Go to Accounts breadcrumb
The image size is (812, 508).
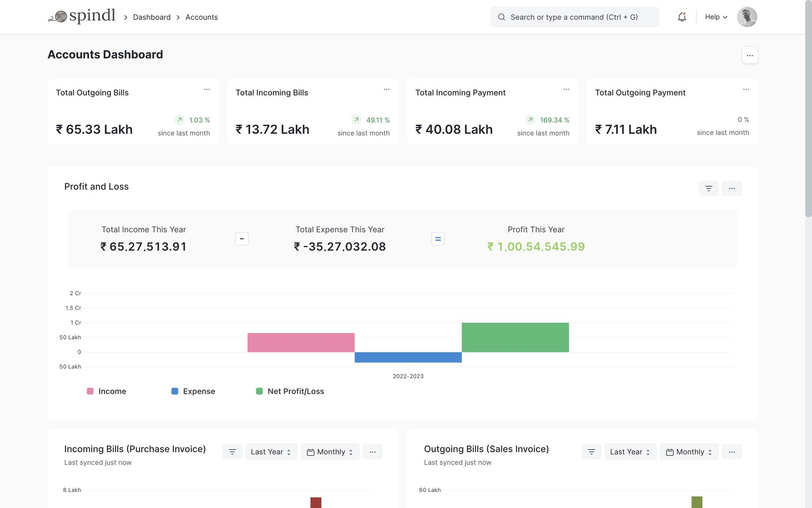click(x=202, y=17)
